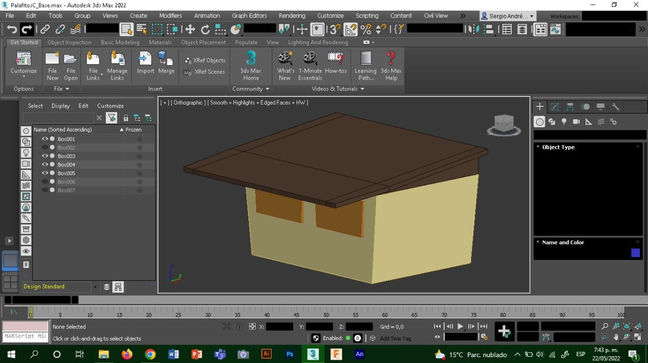Toggle the Spinner Snap button
This screenshot has height=363, width=648.
[x=381, y=29]
